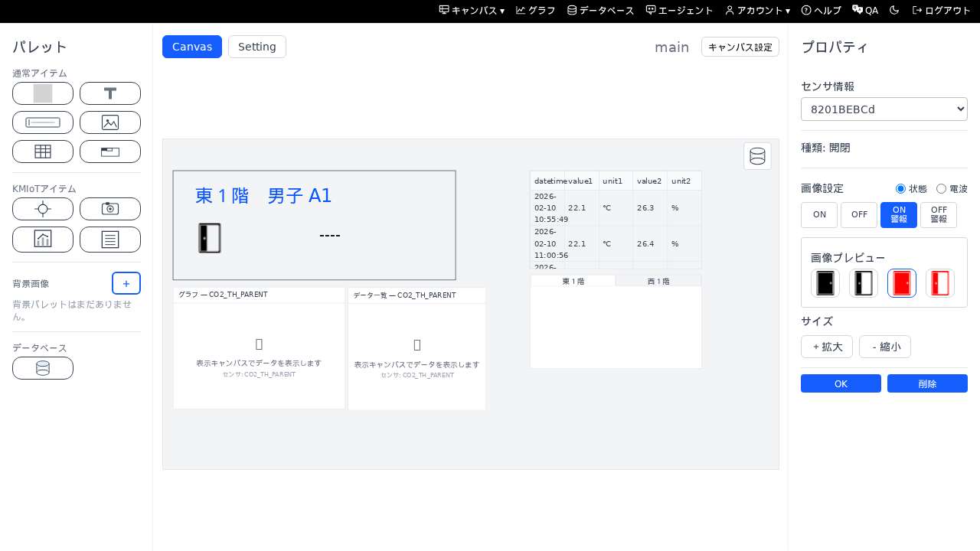Select the 状態 radio button
The width and height of the screenshot is (980, 551).
click(900, 188)
